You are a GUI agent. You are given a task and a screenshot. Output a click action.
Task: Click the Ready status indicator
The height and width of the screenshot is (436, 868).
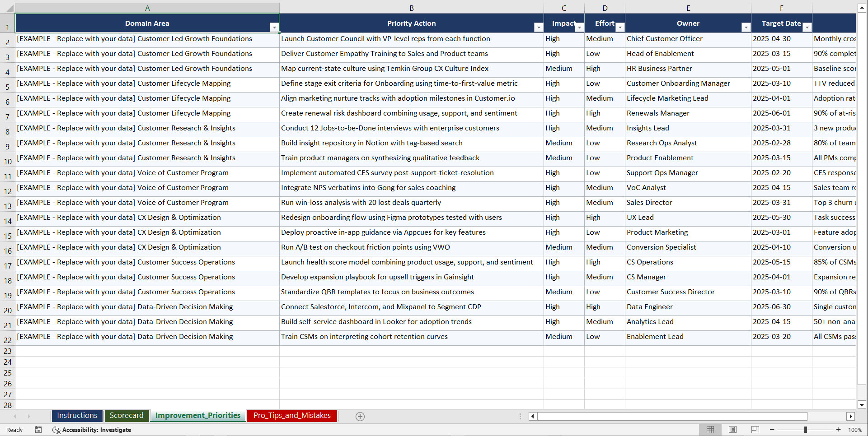point(14,430)
